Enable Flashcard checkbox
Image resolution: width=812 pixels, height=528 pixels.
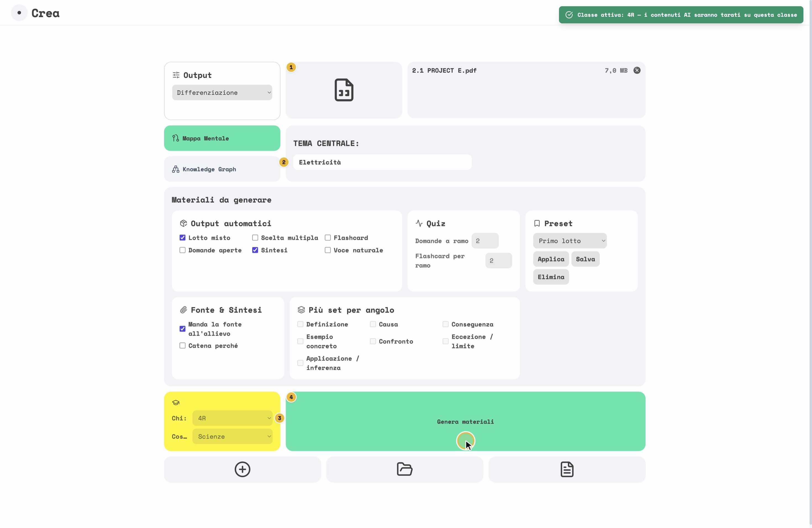click(328, 238)
